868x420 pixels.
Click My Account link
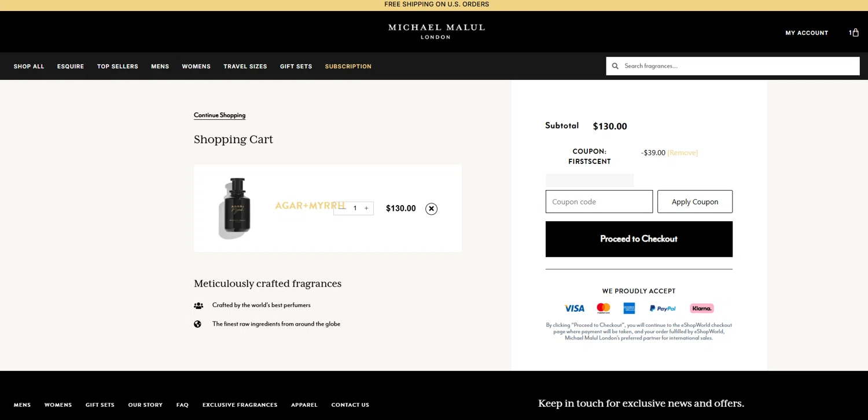(807, 33)
